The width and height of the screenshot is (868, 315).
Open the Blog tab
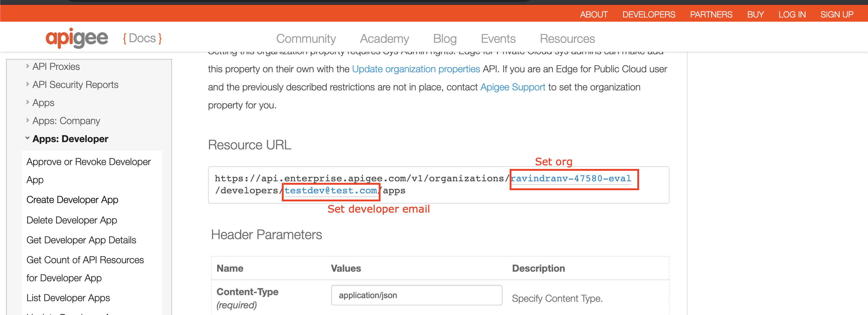click(445, 39)
